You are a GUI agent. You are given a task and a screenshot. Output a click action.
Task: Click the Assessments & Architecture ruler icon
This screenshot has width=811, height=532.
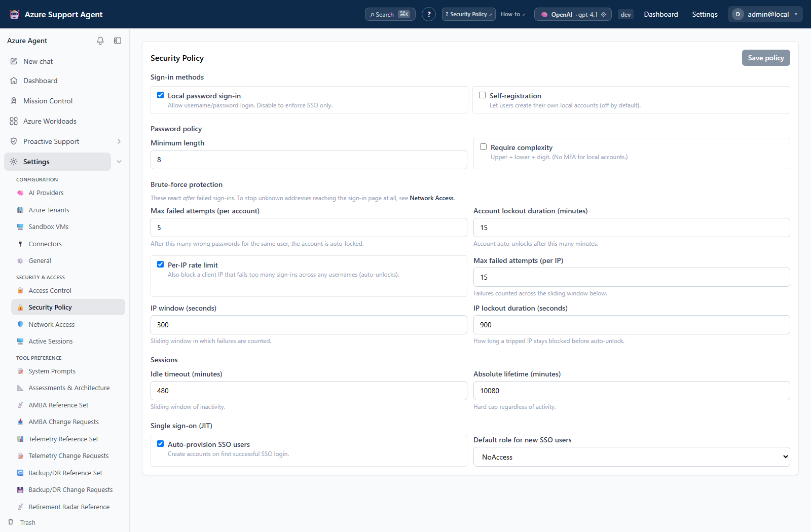coord(20,388)
